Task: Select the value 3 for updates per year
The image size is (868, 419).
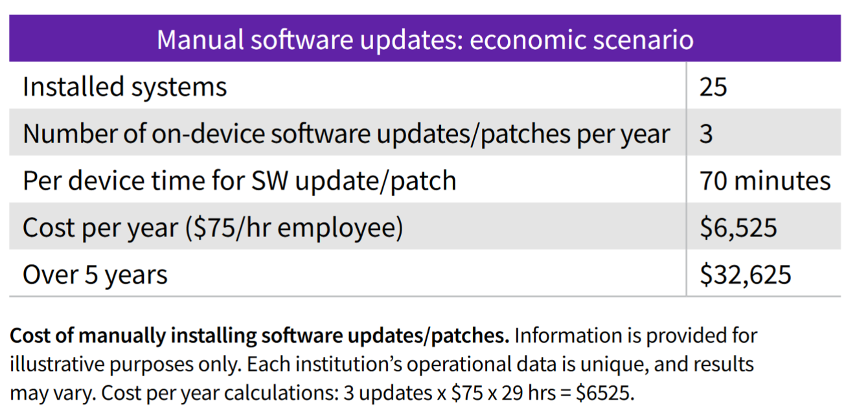Action: click(706, 133)
